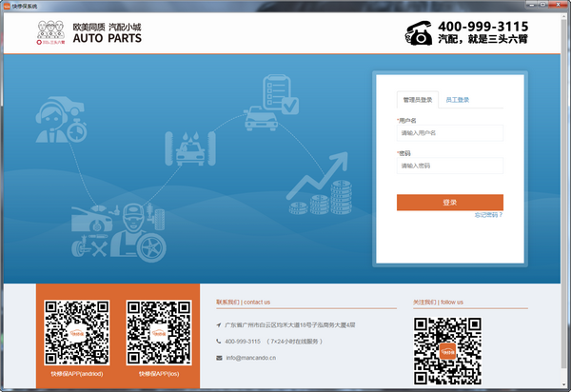571x392 pixels.
Task: Open the 忘记密码? link
Action: pyautogui.click(x=488, y=215)
